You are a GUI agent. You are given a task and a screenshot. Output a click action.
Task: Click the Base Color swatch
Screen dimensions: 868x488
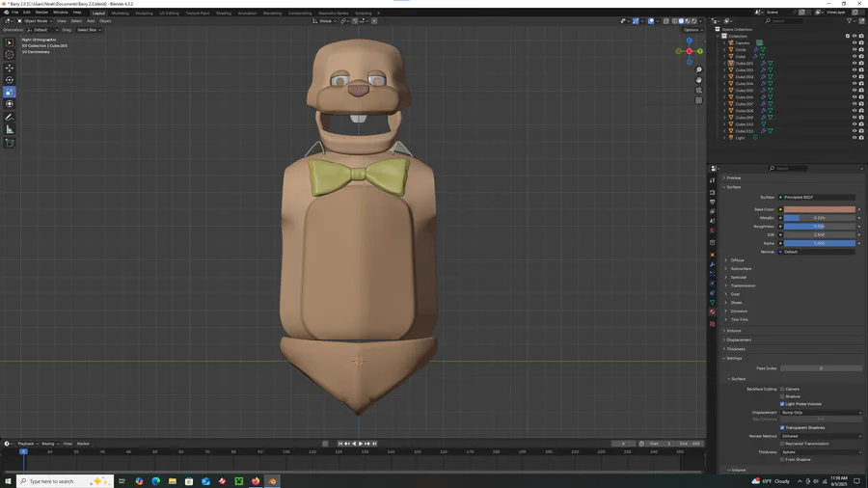tap(819, 209)
